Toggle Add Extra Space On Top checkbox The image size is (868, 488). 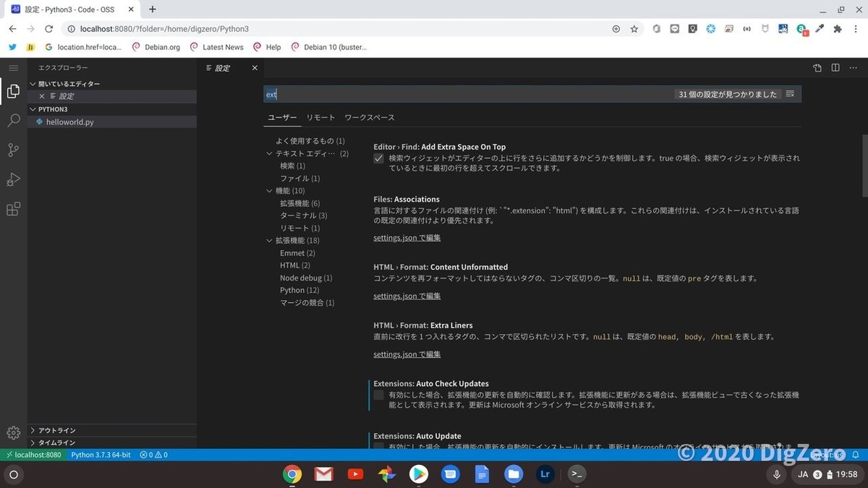378,158
